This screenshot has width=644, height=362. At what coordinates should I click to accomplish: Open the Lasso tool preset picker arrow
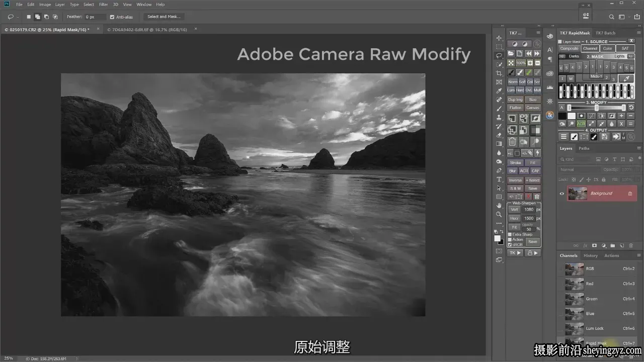click(18, 17)
